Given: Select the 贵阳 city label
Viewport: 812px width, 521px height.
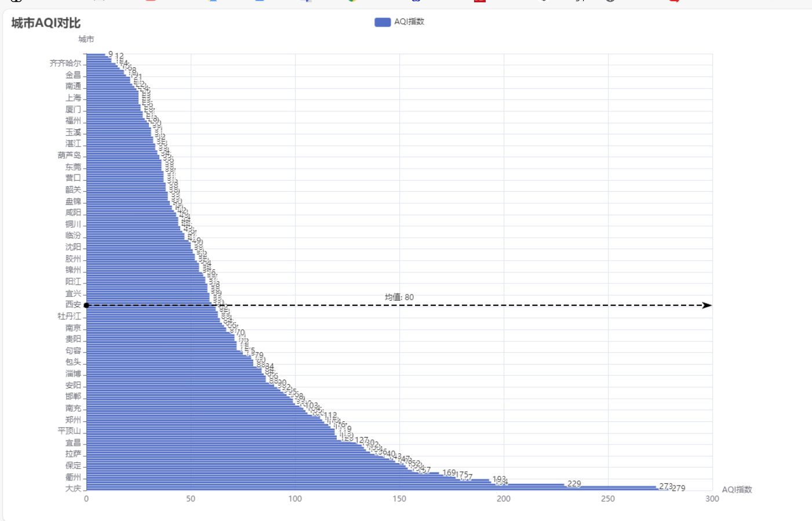Looking at the screenshot, I should 74,339.
